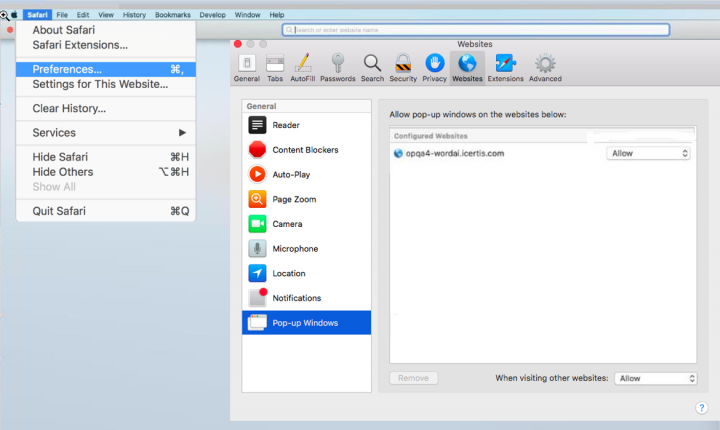The height and width of the screenshot is (430, 720).
Task: Change Allow setting for opqa4-wordai.icertis.com
Action: [x=648, y=153]
